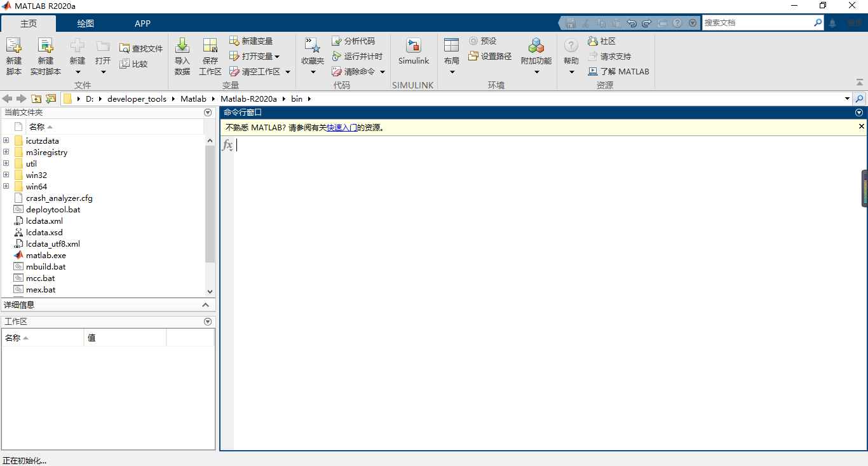Viewport: 868px width, 466px height.
Task: Expand the 清除命令 dropdown arrow
Action: (383, 72)
